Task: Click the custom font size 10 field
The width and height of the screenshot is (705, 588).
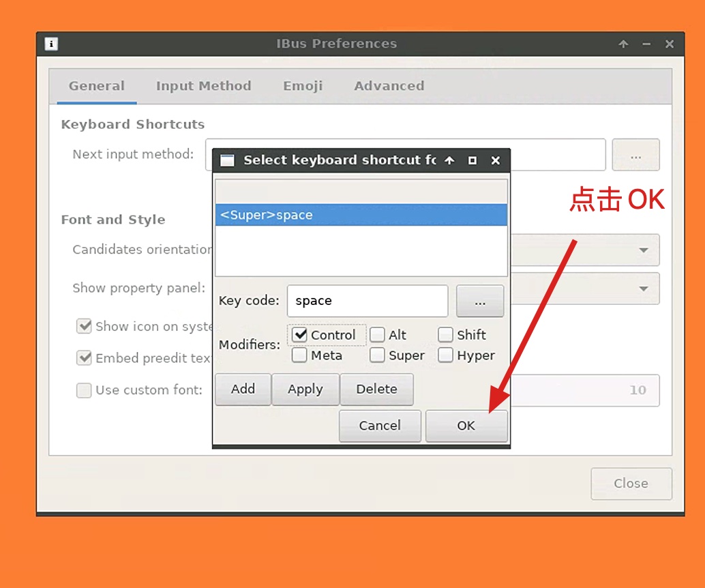Action: pos(585,390)
